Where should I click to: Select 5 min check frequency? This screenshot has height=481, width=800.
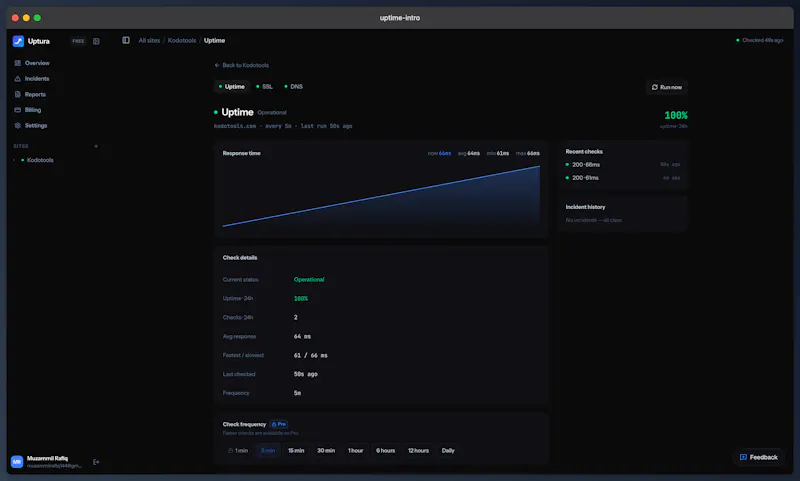[x=268, y=451]
